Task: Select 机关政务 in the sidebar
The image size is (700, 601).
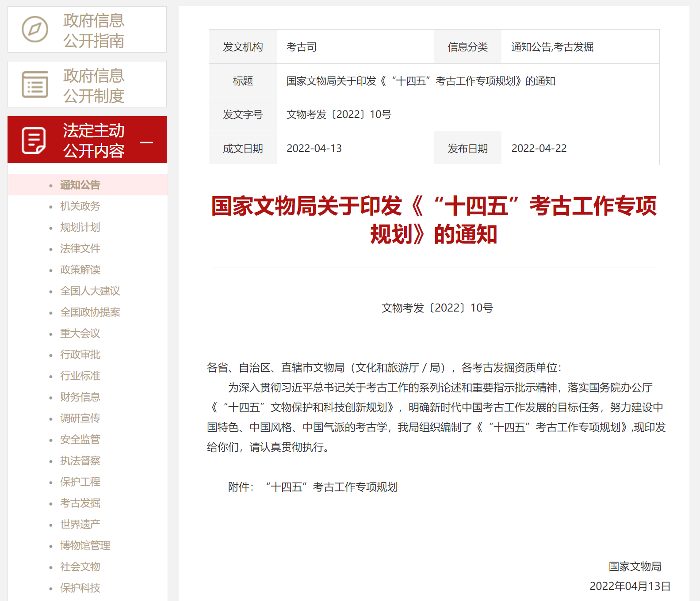Action: point(80,206)
